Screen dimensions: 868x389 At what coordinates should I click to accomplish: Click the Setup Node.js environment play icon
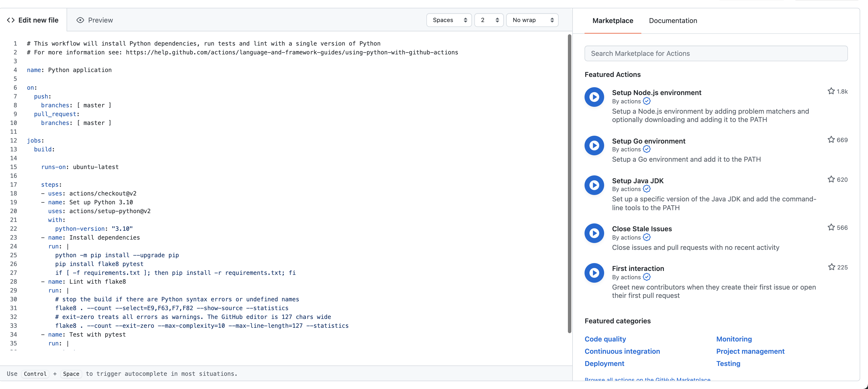[x=594, y=97]
